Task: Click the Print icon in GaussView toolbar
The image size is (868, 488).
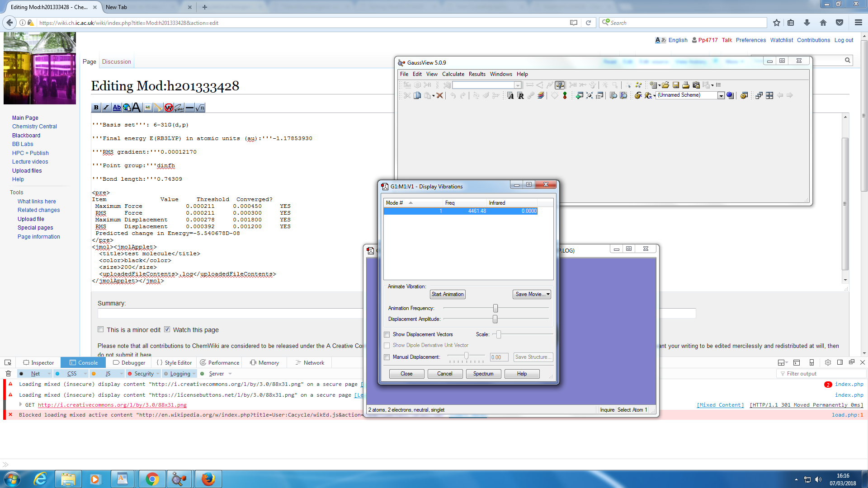Action: click(686, 85)
